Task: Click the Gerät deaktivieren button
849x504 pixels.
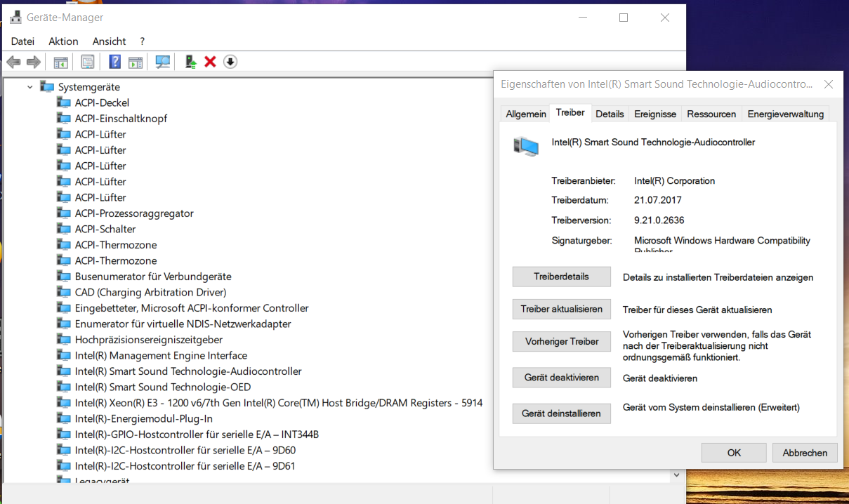Action: coord(562,378)
